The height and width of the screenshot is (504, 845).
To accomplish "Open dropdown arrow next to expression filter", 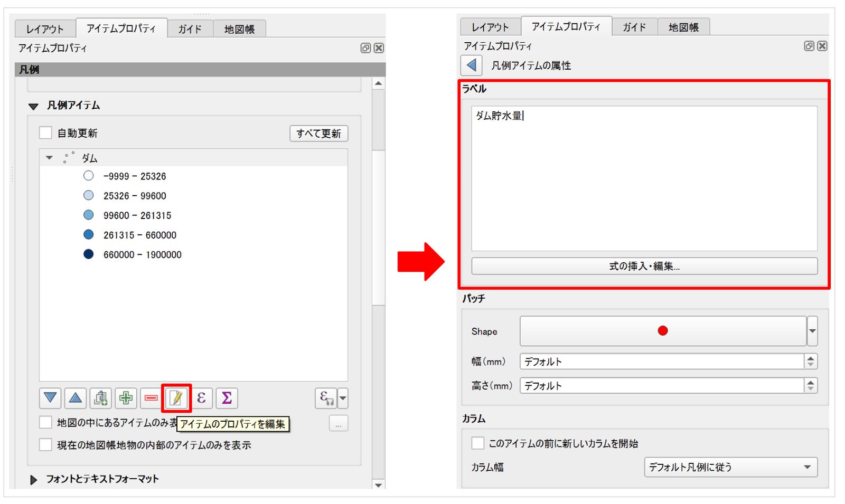I will [343, 398].
